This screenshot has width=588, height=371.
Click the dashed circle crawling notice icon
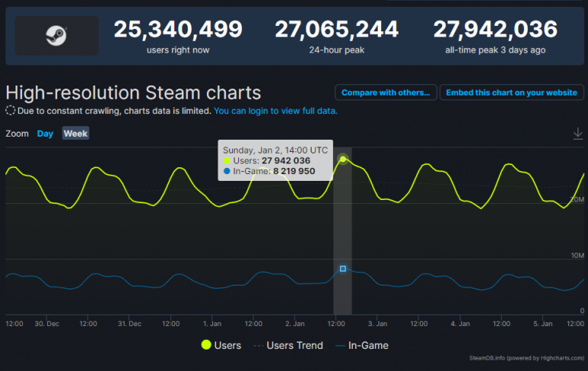[x=11, y=111]
